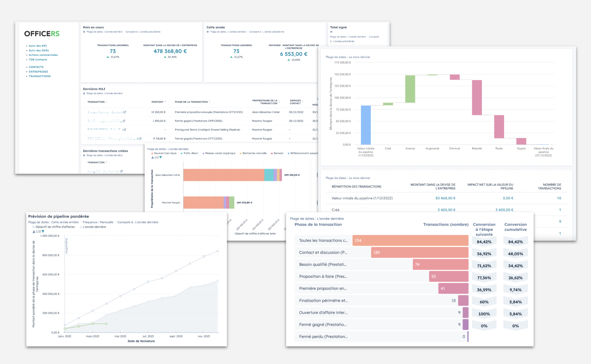591x364 pixels.
Task: Click 56,92% next-step conversion value
Action: 484,254
